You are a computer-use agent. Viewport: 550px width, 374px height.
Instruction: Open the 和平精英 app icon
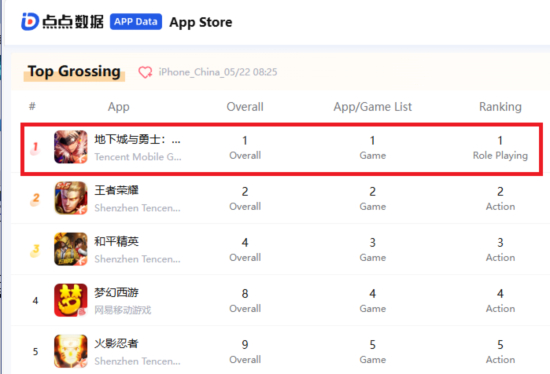coord(71,249)
